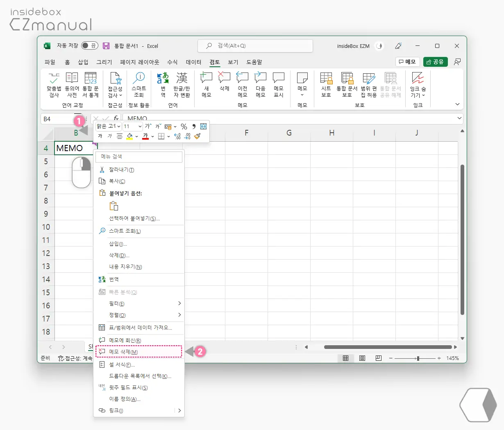This screenshot has width=504, height=430.
Task: Open the 데이터 ribbon tab
Action: tap(194, 62)
